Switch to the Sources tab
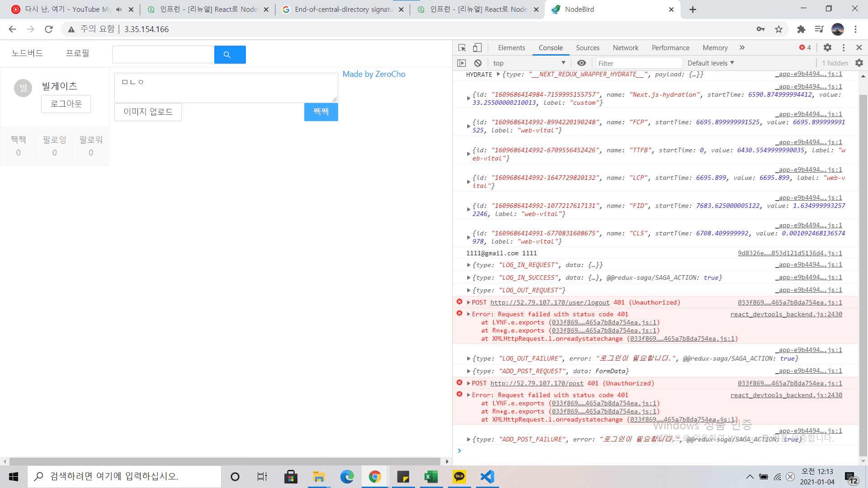This screenshot has height=488, width=868. click(587, 47)
